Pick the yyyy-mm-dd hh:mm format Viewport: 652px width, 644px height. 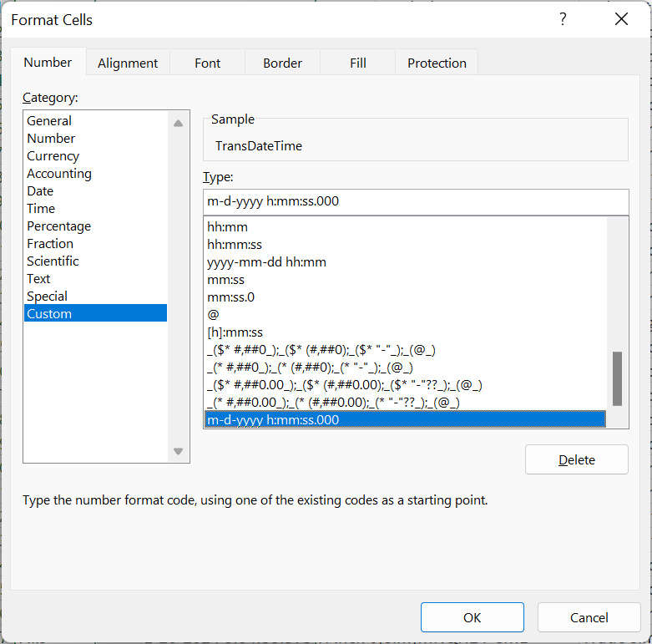[x=266, y=262]
